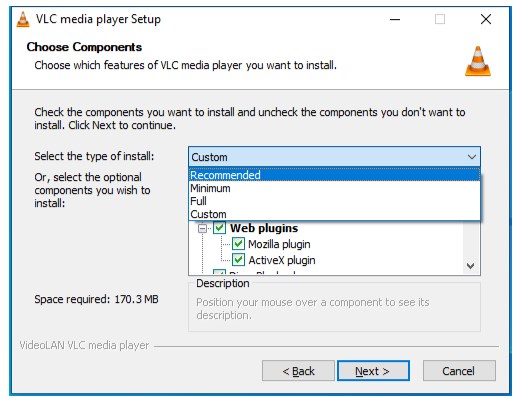The height and width of the screenshot is (398, 517).
Task: Click the VideoLAN VLC media player footer text
Action: click(x=84, y=345)
